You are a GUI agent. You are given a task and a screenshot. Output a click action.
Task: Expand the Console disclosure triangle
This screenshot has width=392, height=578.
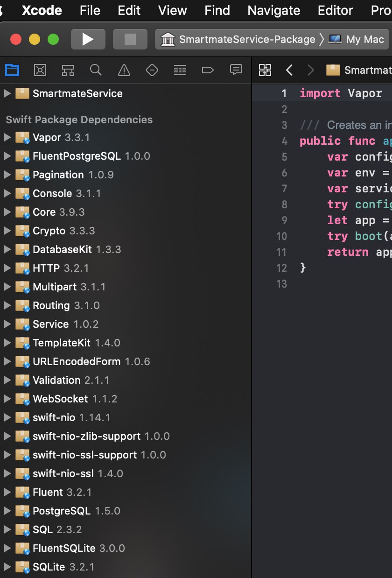click(7, 193)
